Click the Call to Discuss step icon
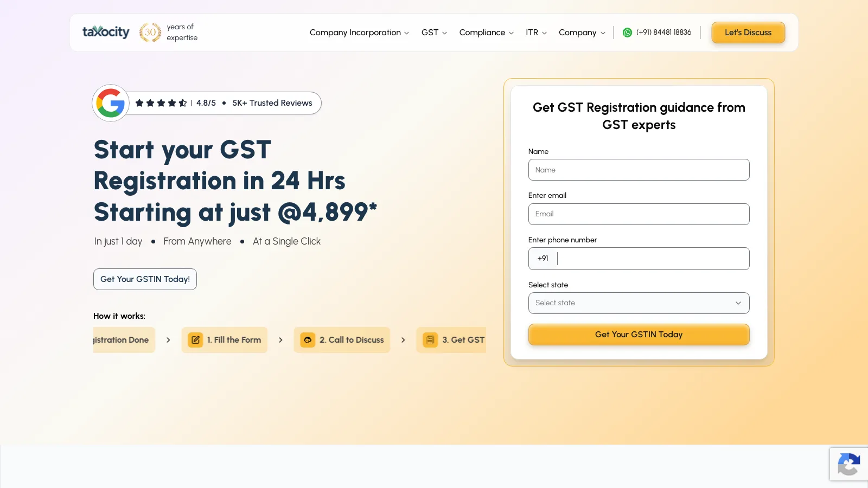Viewport: 868px width, 488px height. 308,340
